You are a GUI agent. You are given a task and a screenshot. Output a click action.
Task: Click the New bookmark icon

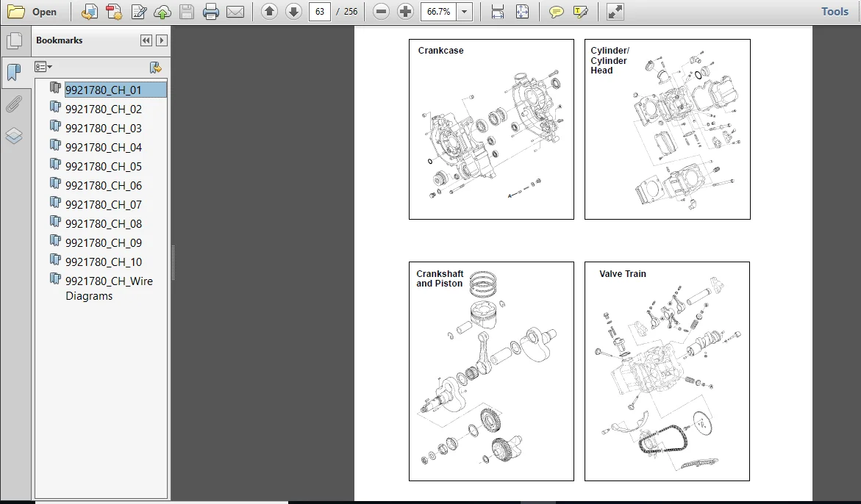coord(155,68)
